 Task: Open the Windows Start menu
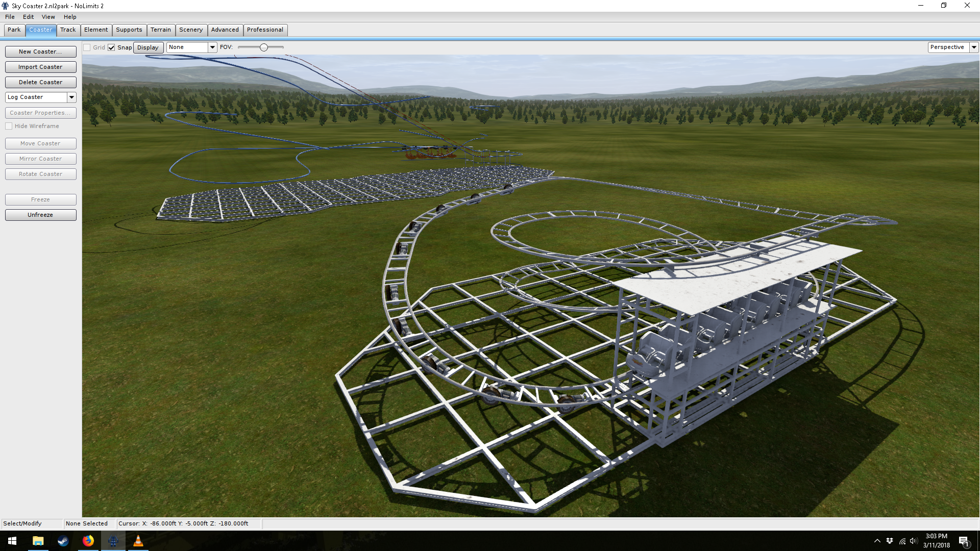(x=12, y=541)
